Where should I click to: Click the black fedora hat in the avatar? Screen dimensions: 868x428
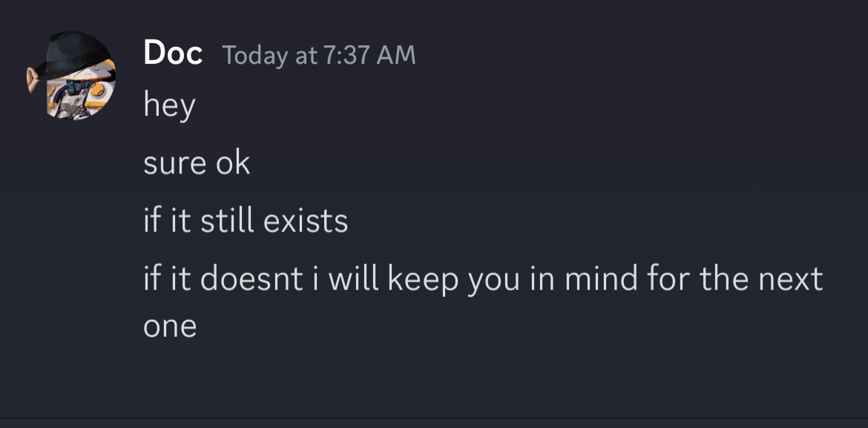pyautogui.click(x=71, y=56)
